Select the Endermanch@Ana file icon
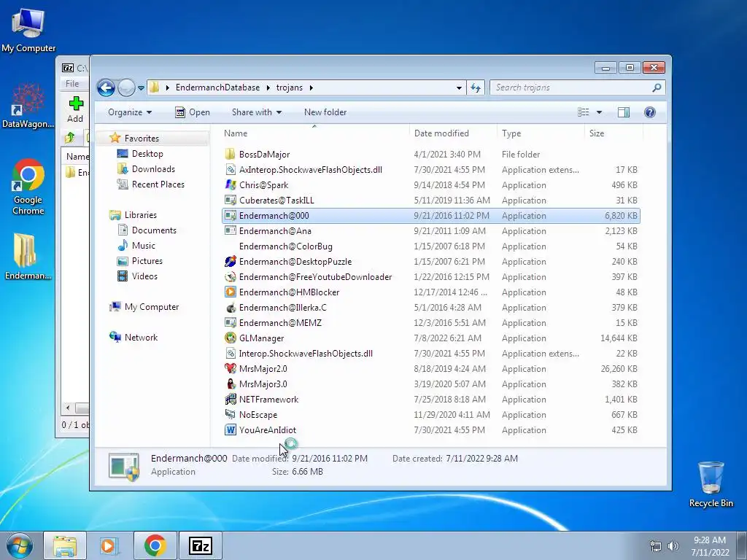The image size is (747, 560). 230,230
